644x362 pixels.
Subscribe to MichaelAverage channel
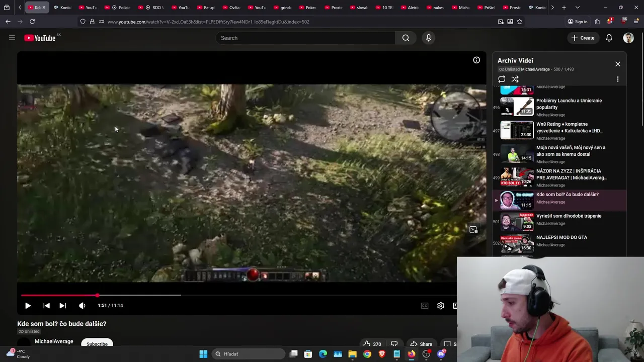coord(97,344)
